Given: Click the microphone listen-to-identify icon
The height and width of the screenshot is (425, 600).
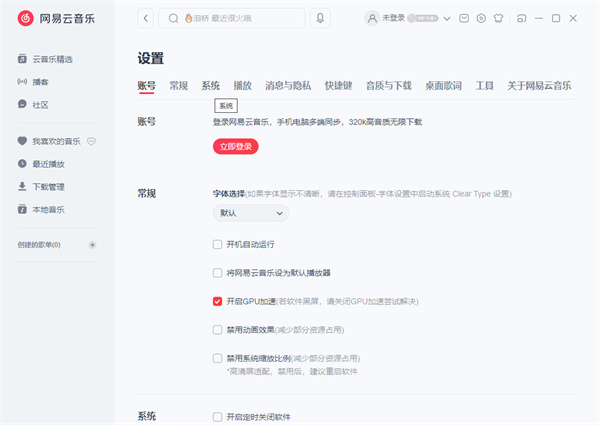Looking at the screenshot, I should pos(320,18).
